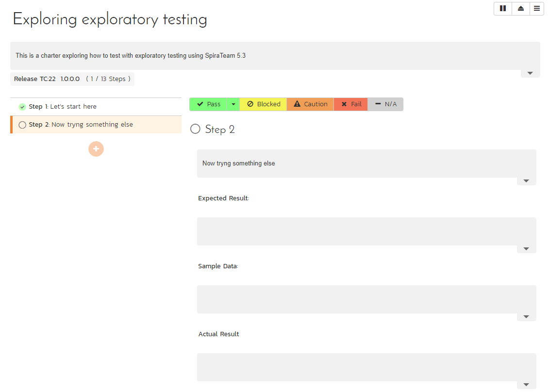Click the Caution warning triangle icon
Image resolution: width=549 pixels, height=392 pixels.
pos(297,104)
